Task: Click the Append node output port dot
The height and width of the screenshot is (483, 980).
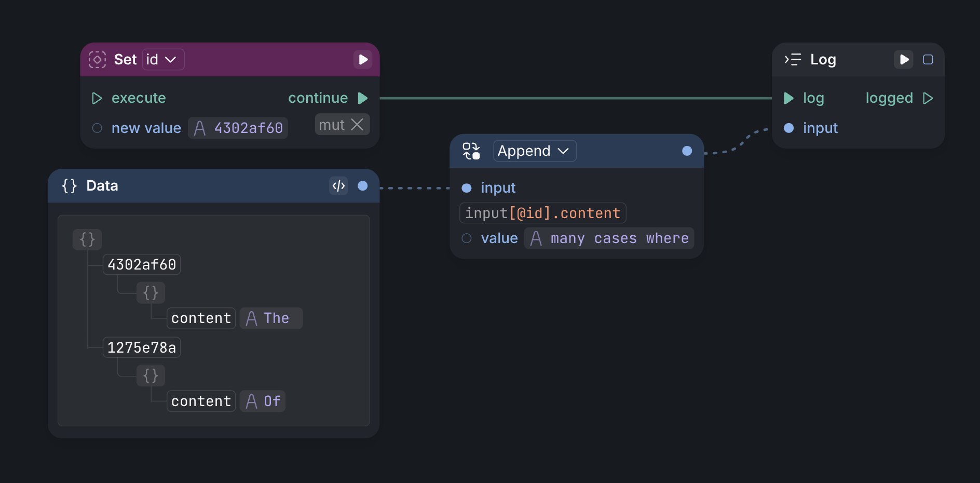Action: 687,151
